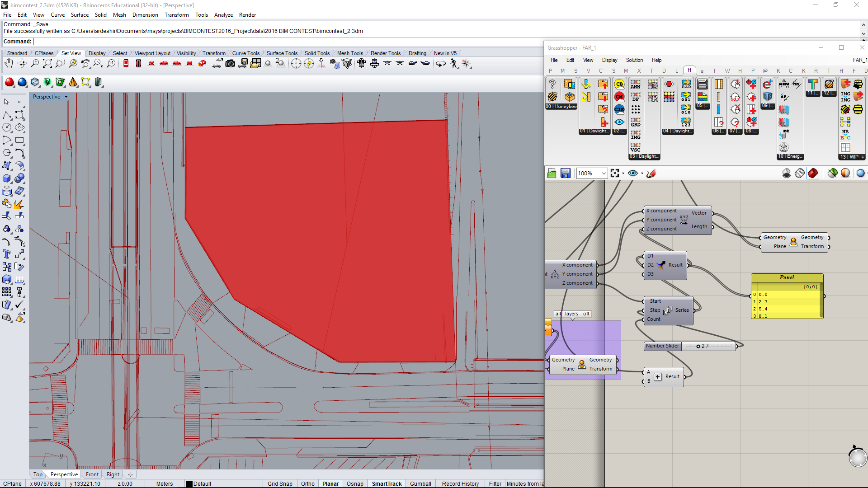
Task: Open the Transform menu in Rhino
Action: [x=176, y=15]
